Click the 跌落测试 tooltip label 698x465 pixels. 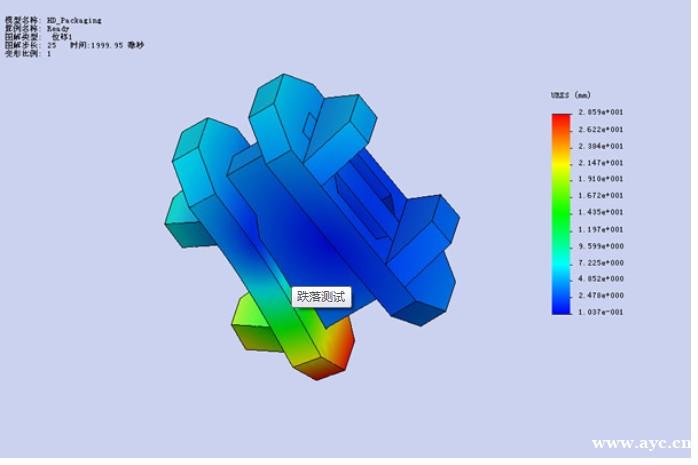coord(321,297)
